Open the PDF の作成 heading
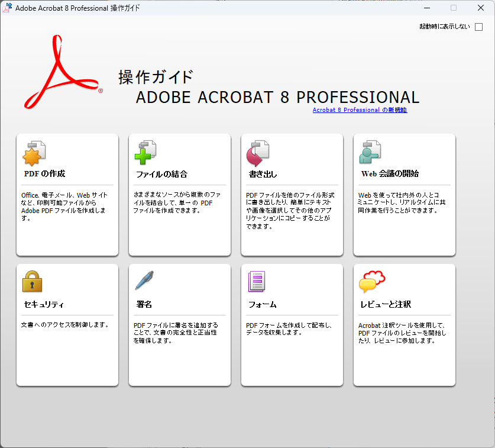 [x=44, y=173]
